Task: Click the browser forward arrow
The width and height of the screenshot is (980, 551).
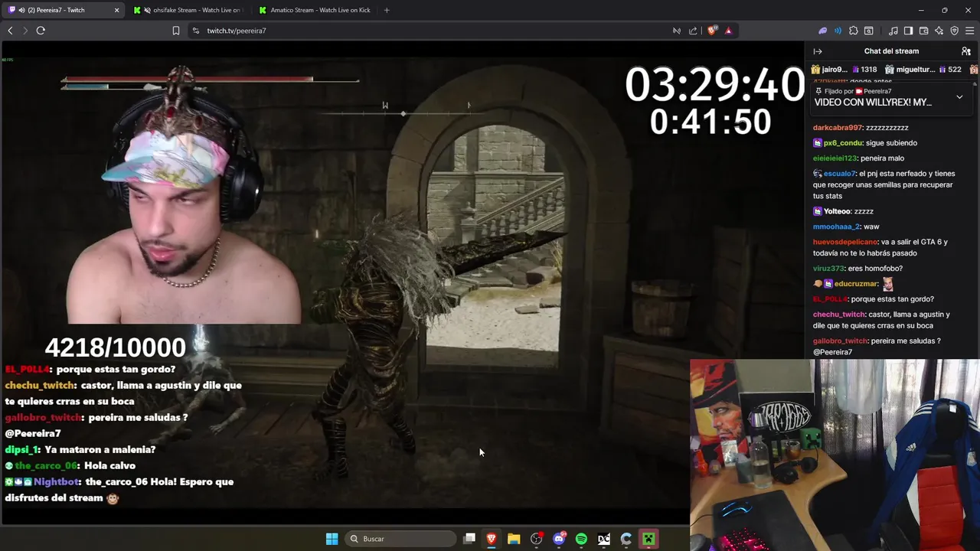Action: (25, 31)
